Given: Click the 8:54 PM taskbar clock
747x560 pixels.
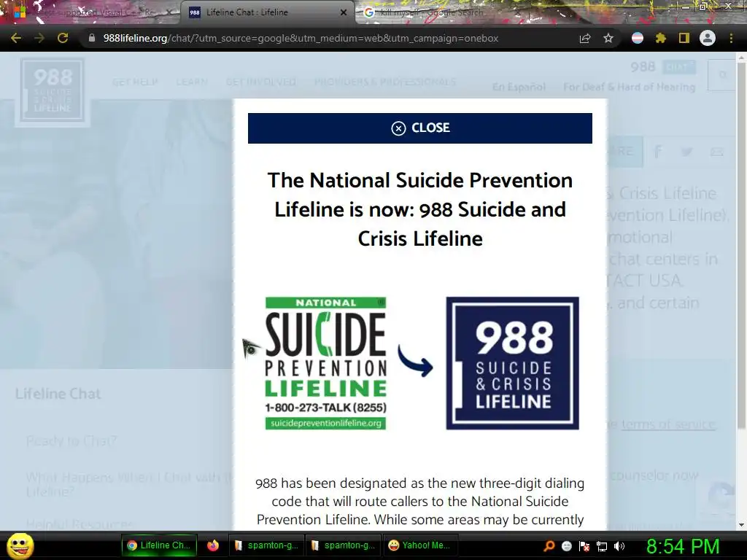Looking at the screenshot, I should coord(683,546).
